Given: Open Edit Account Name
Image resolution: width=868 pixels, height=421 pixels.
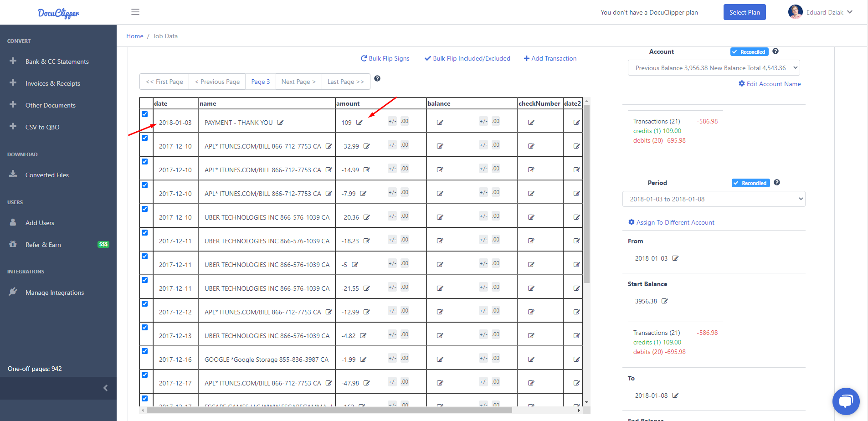Looking at the screenshot, I should click(x=770, y=84).
